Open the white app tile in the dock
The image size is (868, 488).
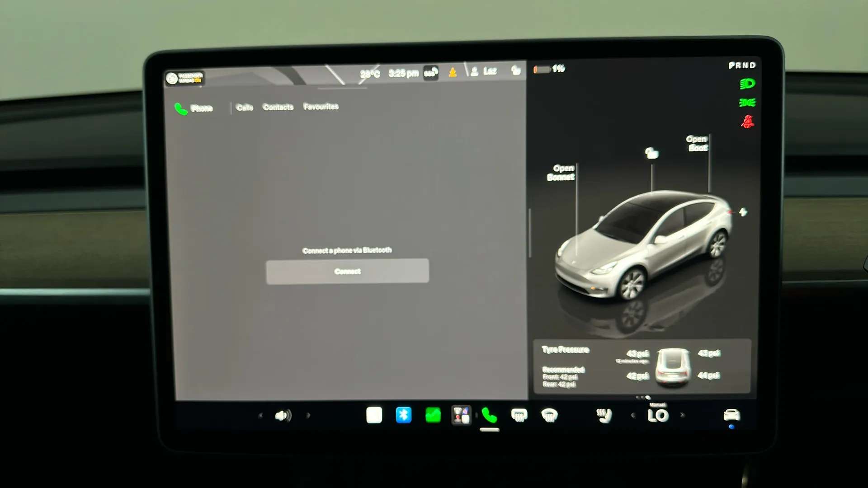click(x=374, y=415)
